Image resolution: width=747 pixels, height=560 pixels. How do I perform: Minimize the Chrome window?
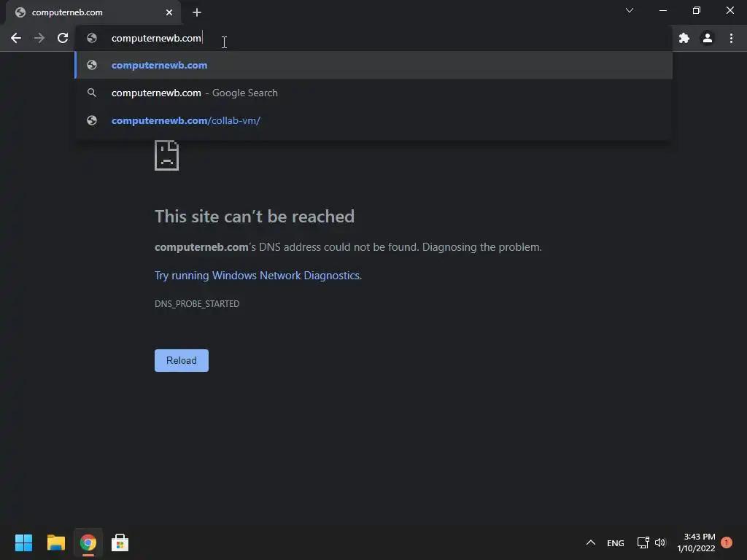tap(663, 10)
